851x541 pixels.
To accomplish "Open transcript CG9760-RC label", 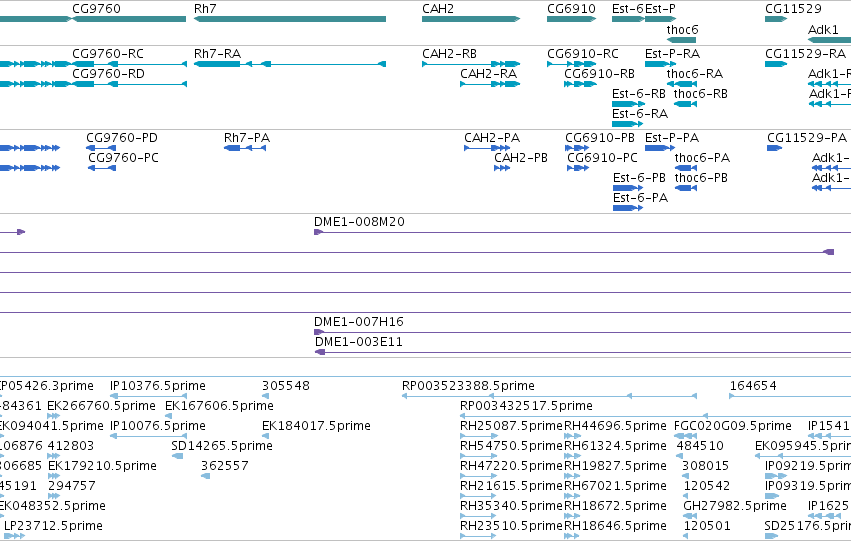I will pos(108,54).
